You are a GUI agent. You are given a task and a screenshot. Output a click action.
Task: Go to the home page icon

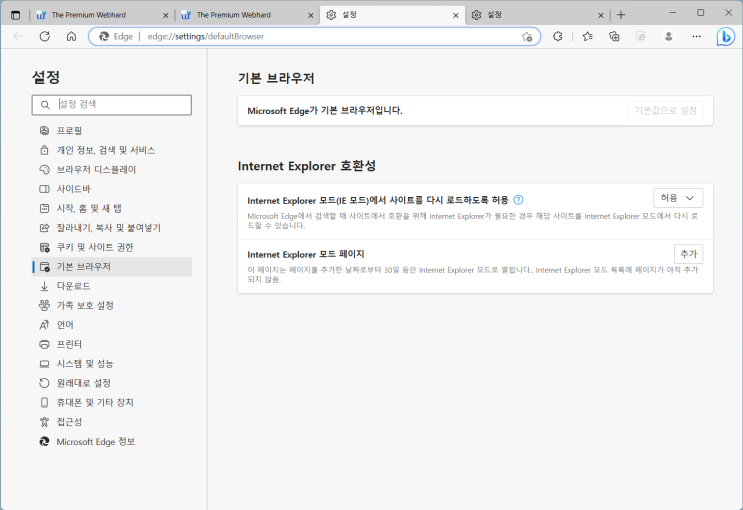(x=71, y=36)
